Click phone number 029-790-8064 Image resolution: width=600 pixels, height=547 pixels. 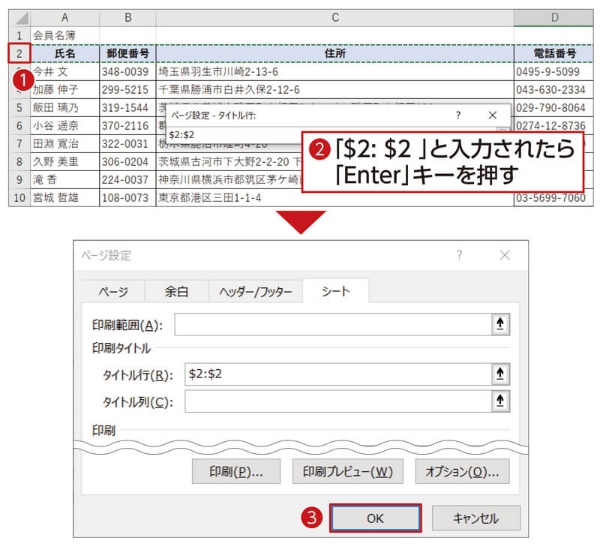pyautogui.click(x=554, y=108)
